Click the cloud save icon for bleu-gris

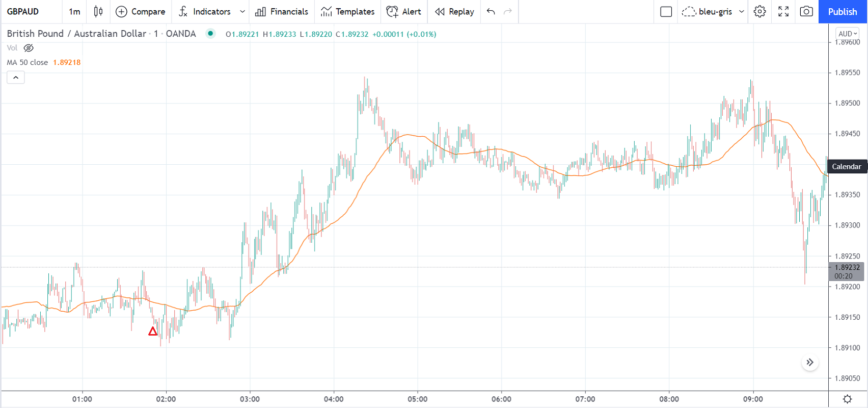coord(689,12)
